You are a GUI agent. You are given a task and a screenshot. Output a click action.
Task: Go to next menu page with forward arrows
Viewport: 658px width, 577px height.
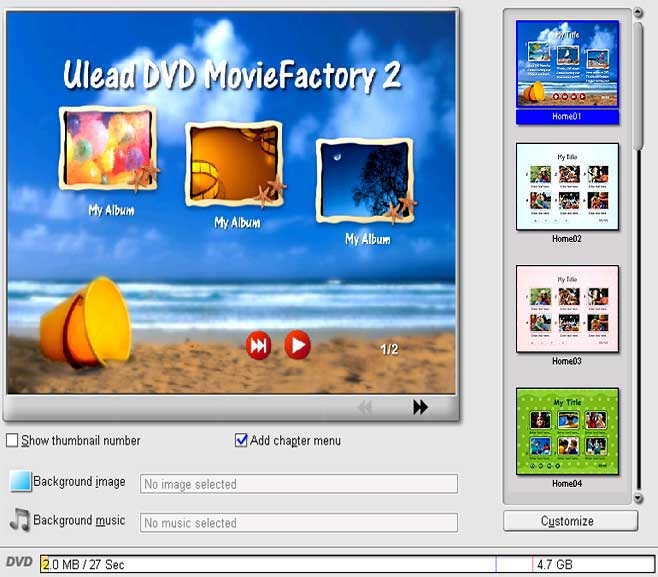[x=420, y=407]
